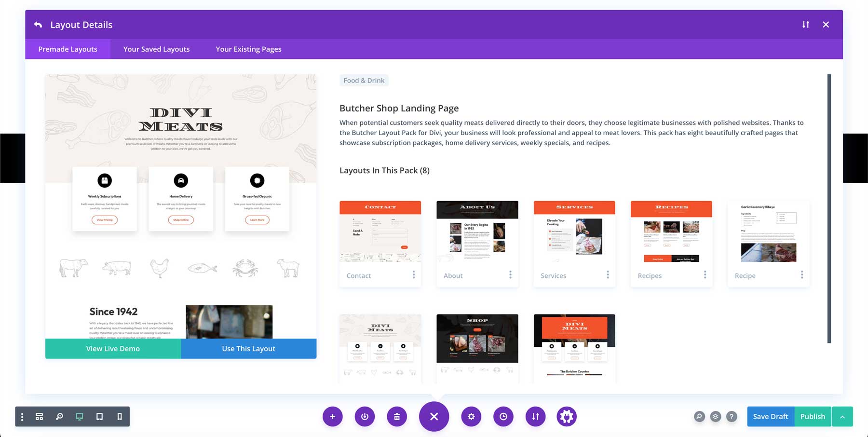Click Use This Layout
Viewport: 868px width, 437px height.
(x=248, y=348)
